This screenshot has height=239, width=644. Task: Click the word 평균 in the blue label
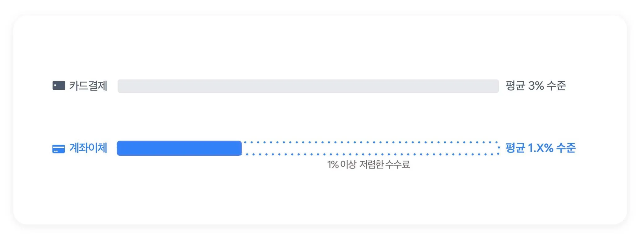(x=515, y=148)
